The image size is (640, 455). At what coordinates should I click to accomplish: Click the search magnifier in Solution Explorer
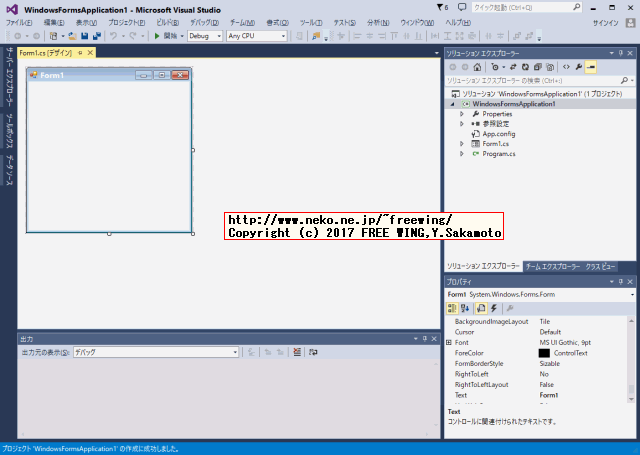pyautogui.click(x=624, y=80)
